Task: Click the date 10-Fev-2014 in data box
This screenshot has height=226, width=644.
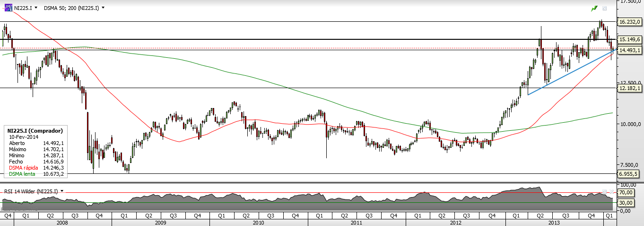Action: 24,136
